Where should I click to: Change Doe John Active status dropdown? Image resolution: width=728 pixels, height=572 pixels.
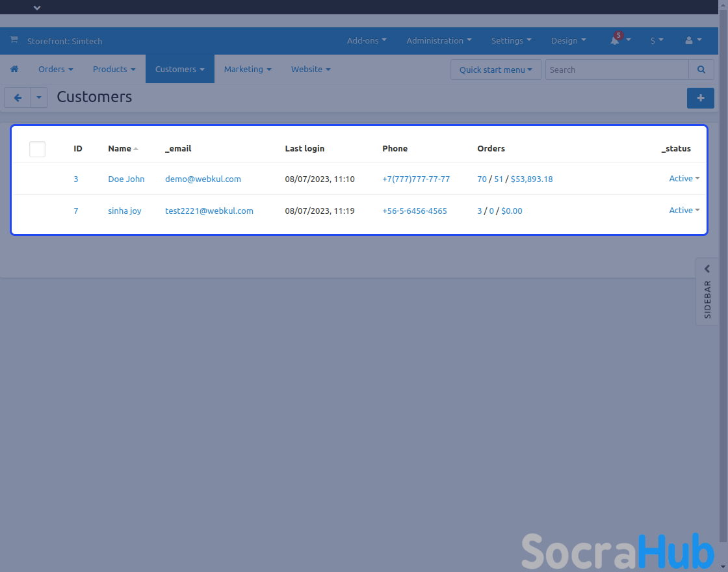point(684,178)
